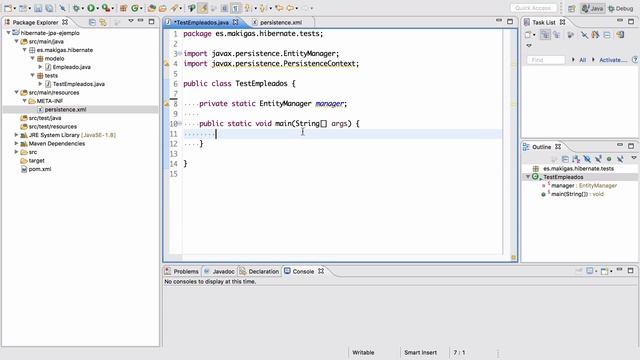The height and width of the screenshot is (360, 640).
Task: Open the Open Perspective icon
Action: pos(571,8)
